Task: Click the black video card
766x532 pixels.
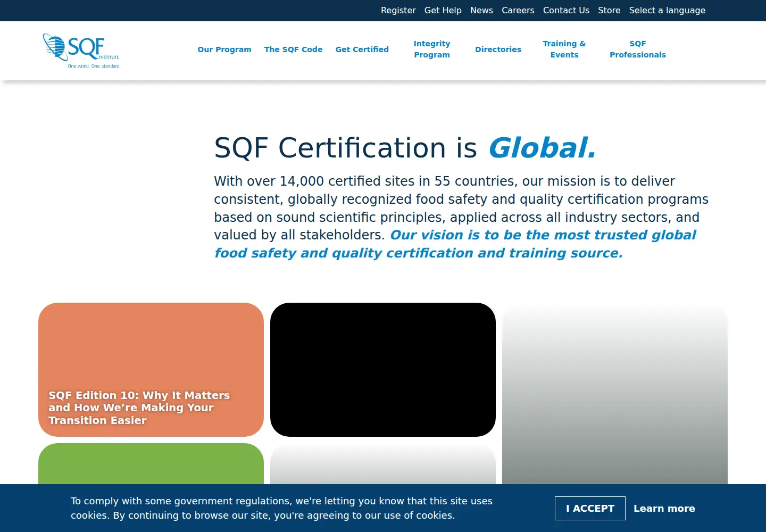Action: (383, 370)
